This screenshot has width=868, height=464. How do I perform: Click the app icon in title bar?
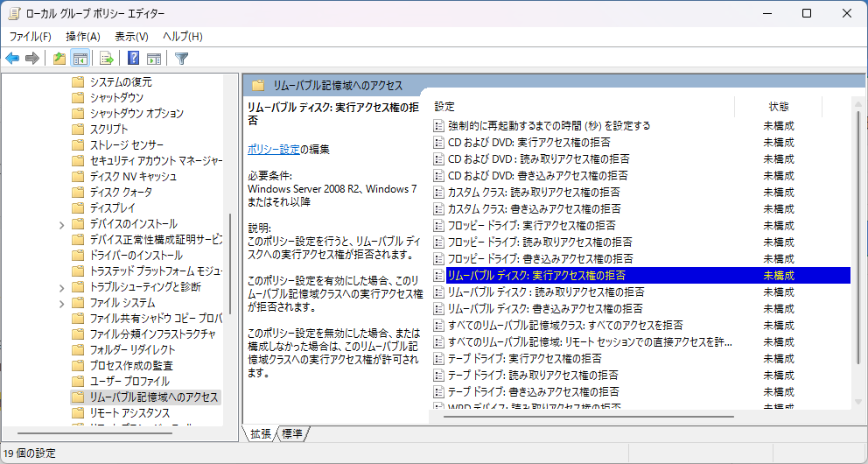point(14,13)
